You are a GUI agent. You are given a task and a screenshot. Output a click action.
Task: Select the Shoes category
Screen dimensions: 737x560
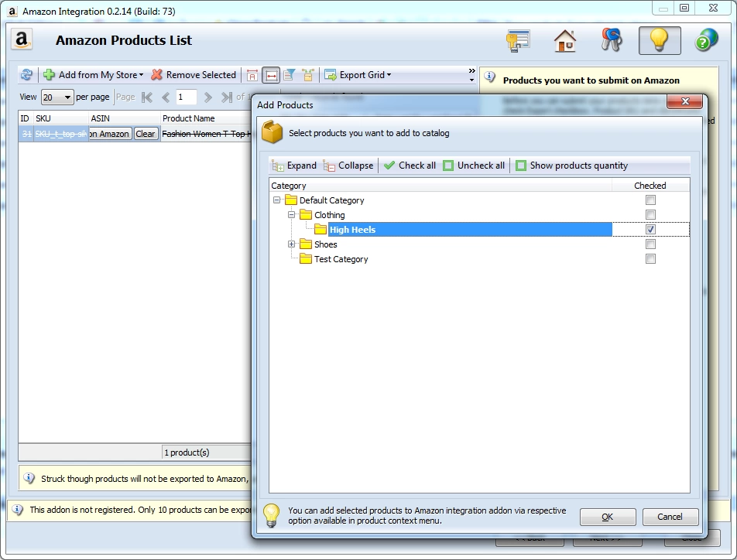(326, 244)
